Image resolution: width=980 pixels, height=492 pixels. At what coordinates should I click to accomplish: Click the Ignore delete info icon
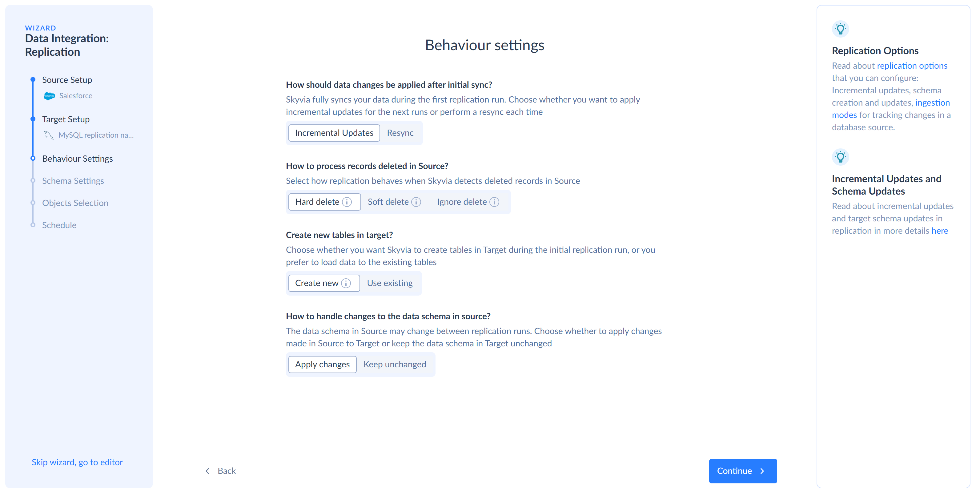click(x=494, y=202)
